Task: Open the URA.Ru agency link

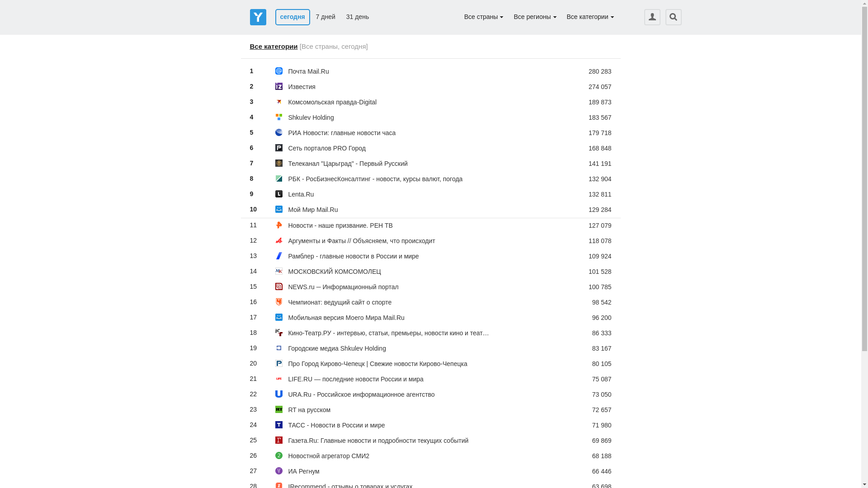Action: coord(361,394)
